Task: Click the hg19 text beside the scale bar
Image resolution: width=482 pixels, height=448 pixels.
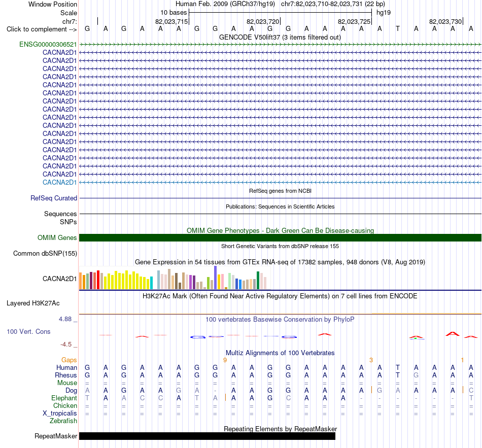Action: click(384, 13)
